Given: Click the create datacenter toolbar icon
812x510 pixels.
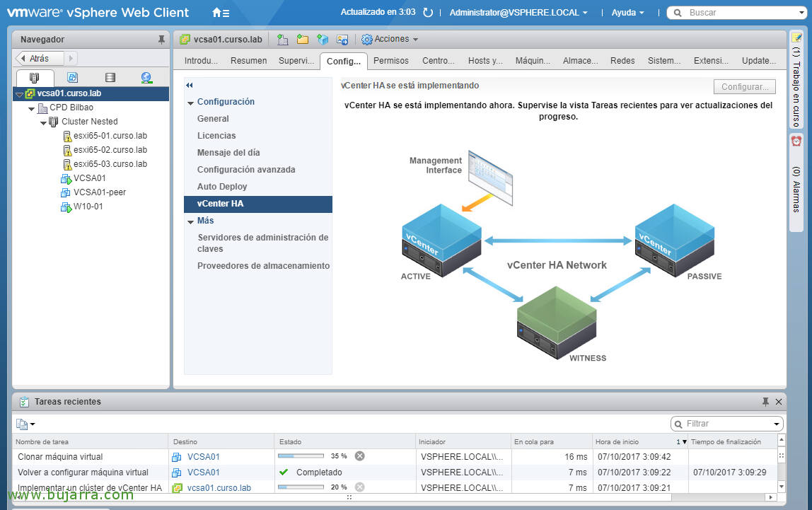Looking at the screenshot, I should point(283,40).
